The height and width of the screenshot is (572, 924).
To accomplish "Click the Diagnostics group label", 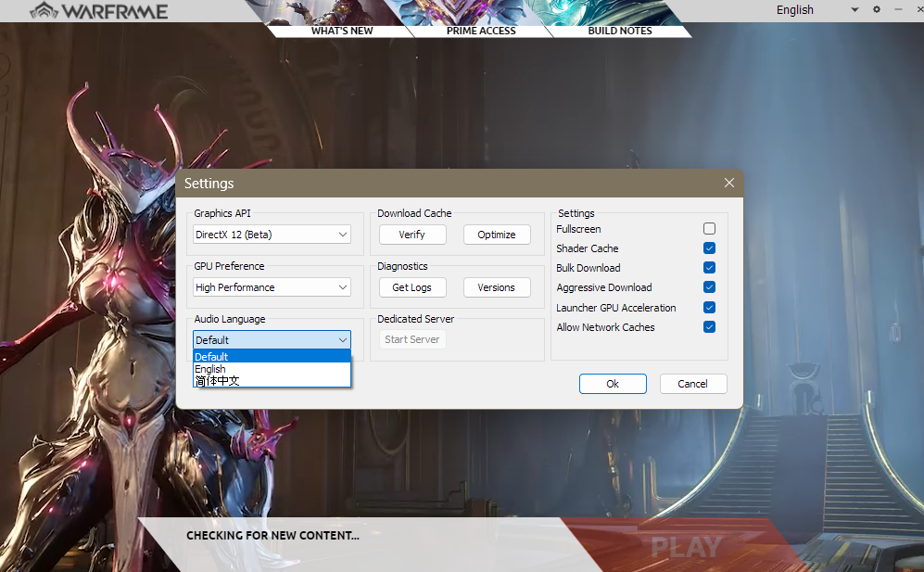I will (x=402, y=266).
